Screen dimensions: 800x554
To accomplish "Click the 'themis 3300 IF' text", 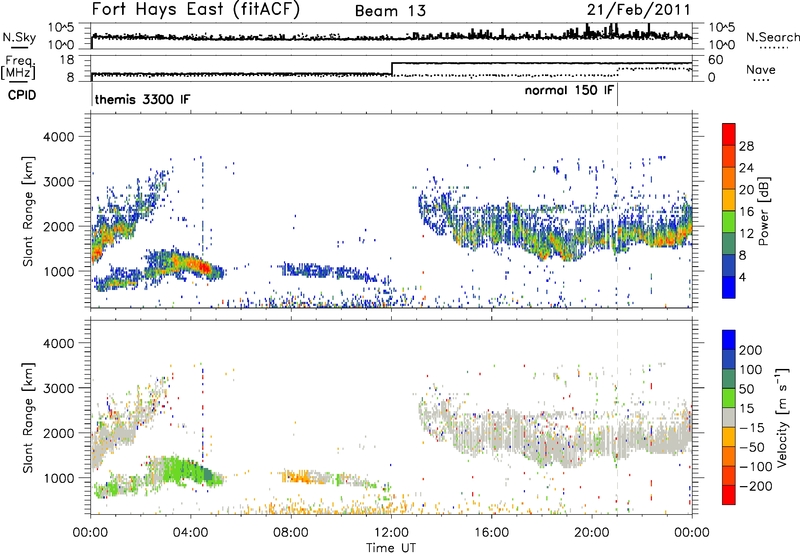I will coord(142,99).
